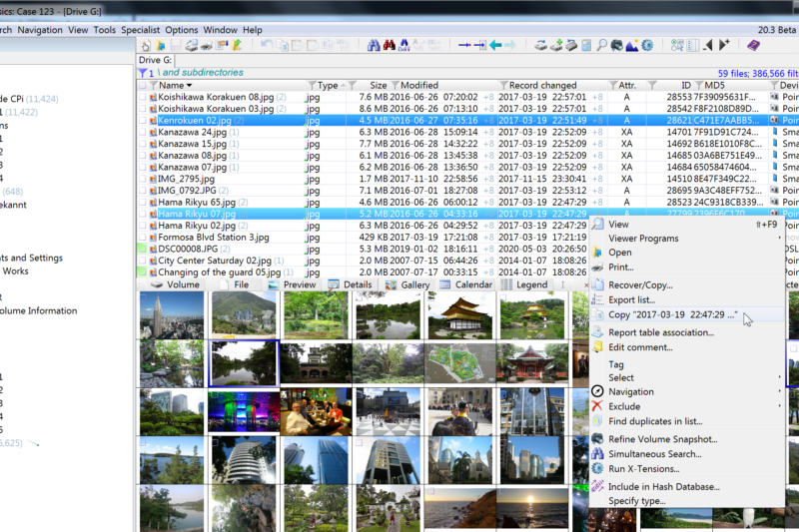This screenshot has height=532, width=799.
Task: Click the New file toolbar icon
Action: pyautogui.click(x=146, y=45)
